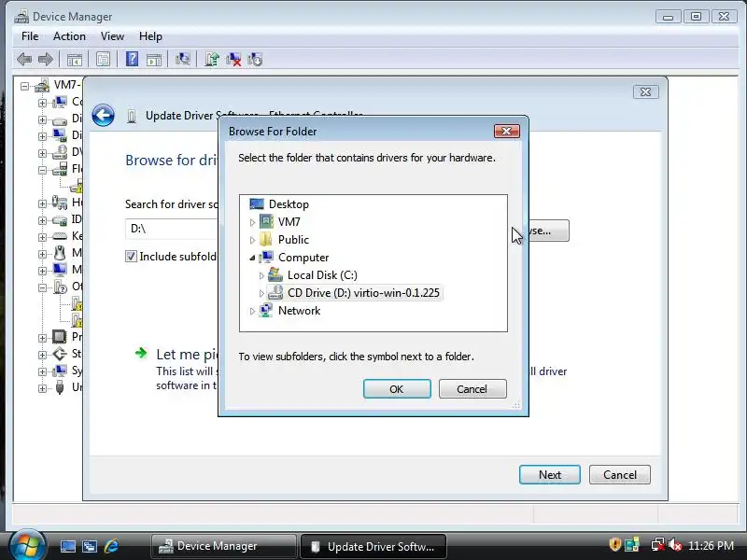Screen dimensions: 747x560
Task: Collapse the VM7 root node in Device Manager tree
Action: [24, 86]
